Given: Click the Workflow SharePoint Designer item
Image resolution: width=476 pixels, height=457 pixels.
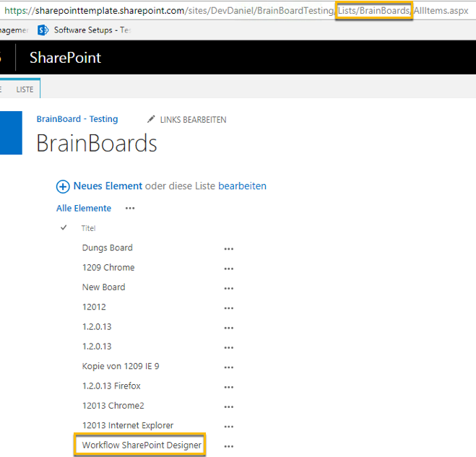Looking at the screenshot, I should click(x=142, y=445).
